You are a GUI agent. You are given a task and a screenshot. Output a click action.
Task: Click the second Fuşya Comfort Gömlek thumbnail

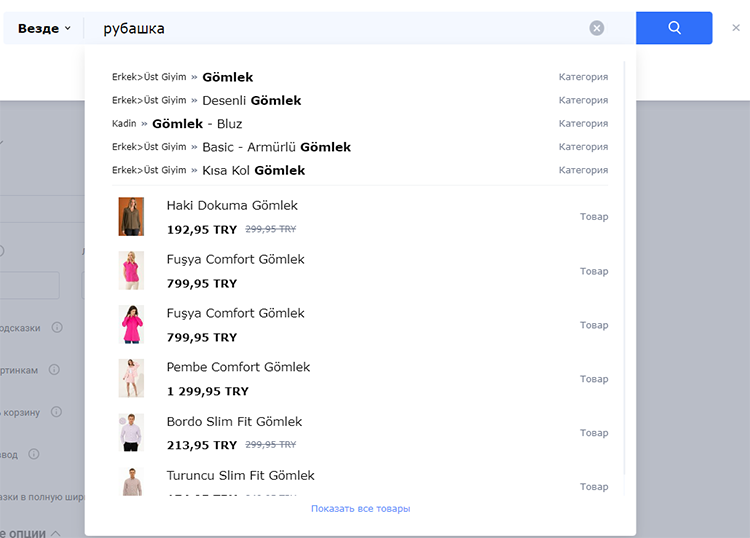tap(131, 325)
